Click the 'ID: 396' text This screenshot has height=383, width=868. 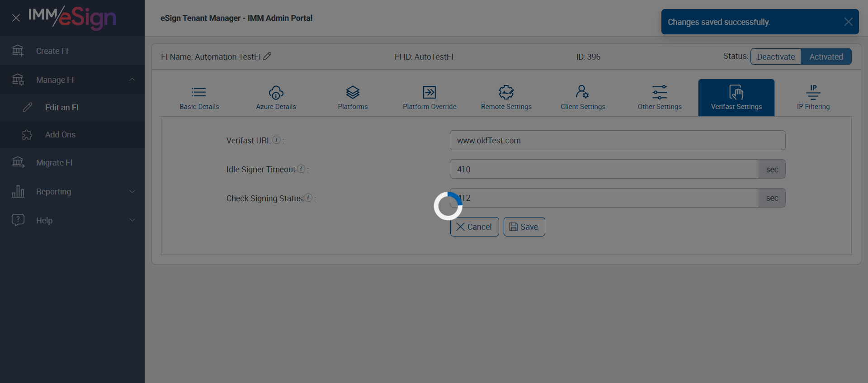coord(588,57)
